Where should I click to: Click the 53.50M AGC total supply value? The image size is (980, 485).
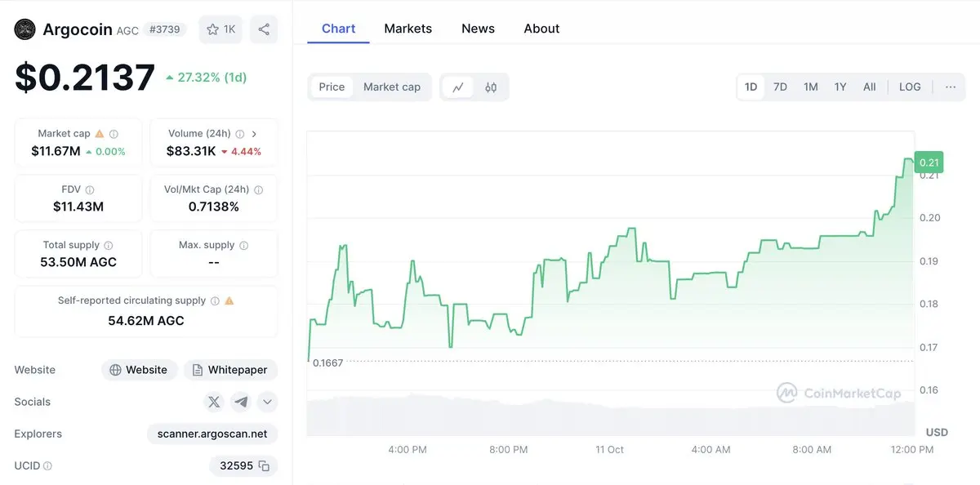tap(78, 262)
